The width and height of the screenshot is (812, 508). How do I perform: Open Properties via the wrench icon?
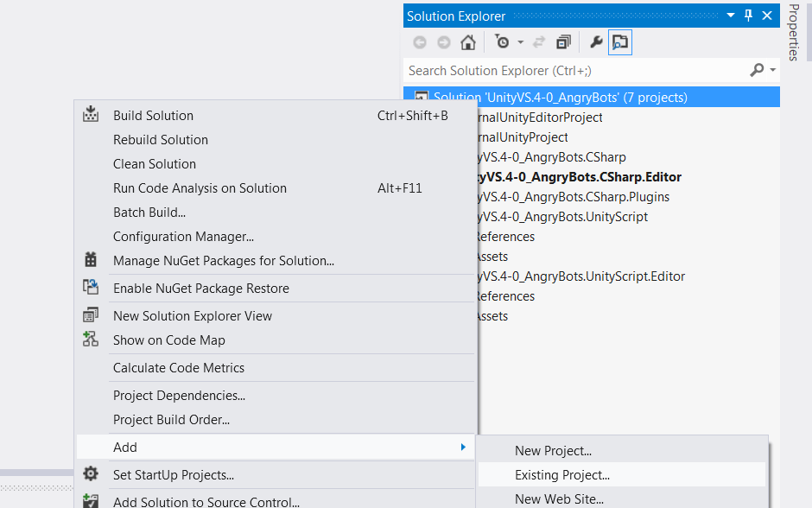[596, 41]
